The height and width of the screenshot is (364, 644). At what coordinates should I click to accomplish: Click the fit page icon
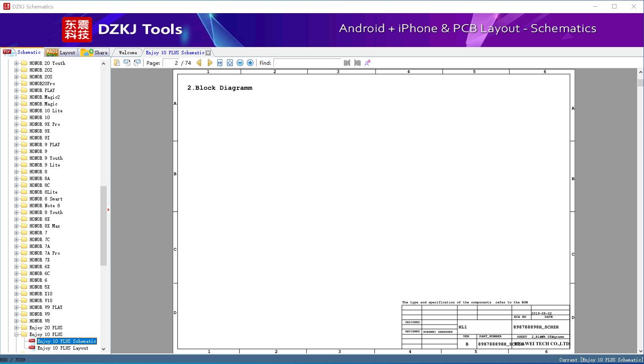pyautogui.click(x=230, y=63)
